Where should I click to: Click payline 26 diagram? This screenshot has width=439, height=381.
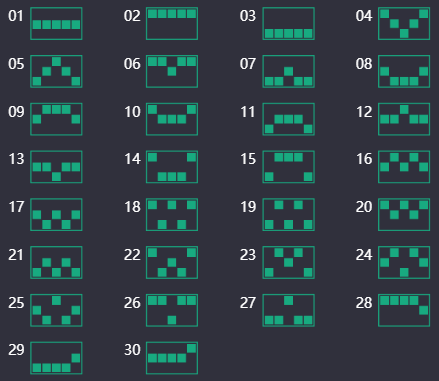pyautogui.click(x=172, y=310)
